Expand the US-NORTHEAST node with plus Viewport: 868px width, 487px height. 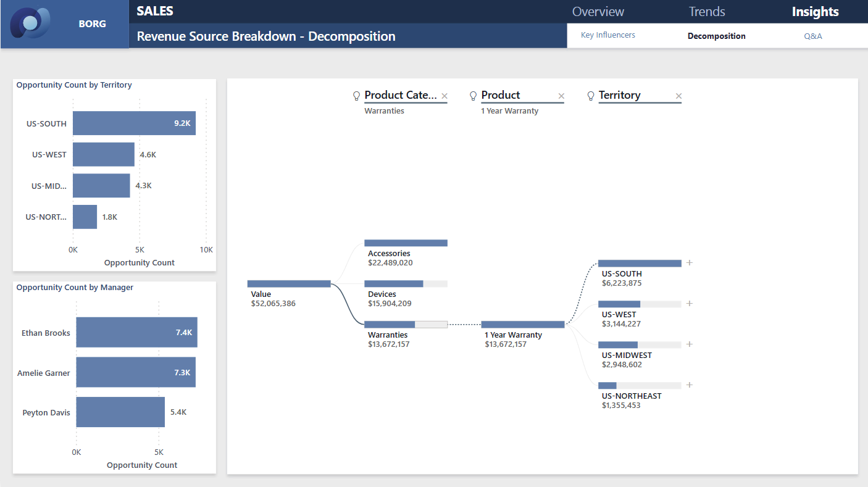690,385
